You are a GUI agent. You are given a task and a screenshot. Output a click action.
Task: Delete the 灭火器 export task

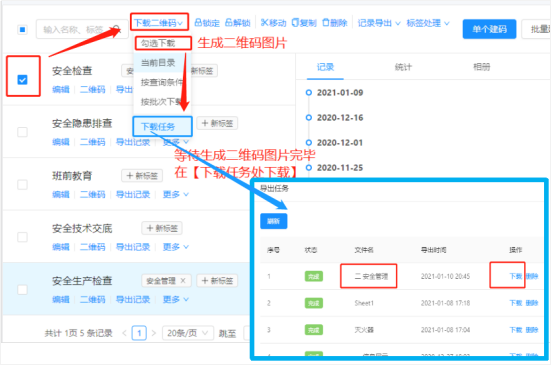pyautogui.click(x=532, y=330)
